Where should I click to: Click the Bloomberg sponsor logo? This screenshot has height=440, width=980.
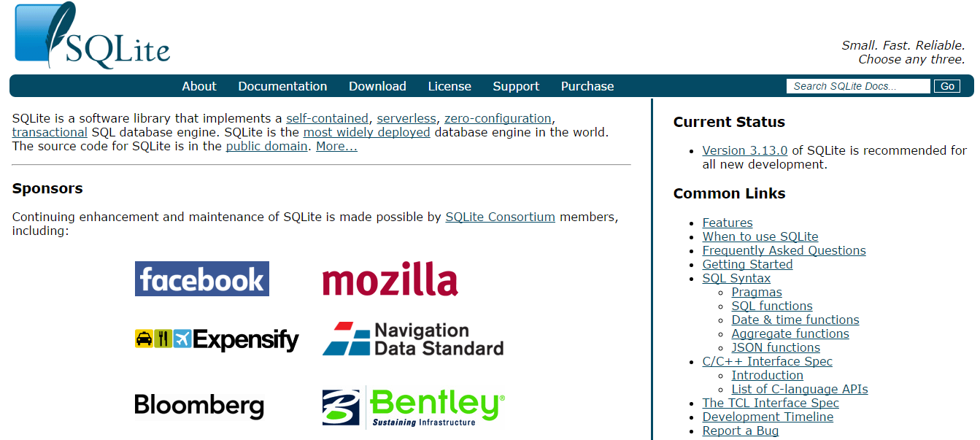199,406
